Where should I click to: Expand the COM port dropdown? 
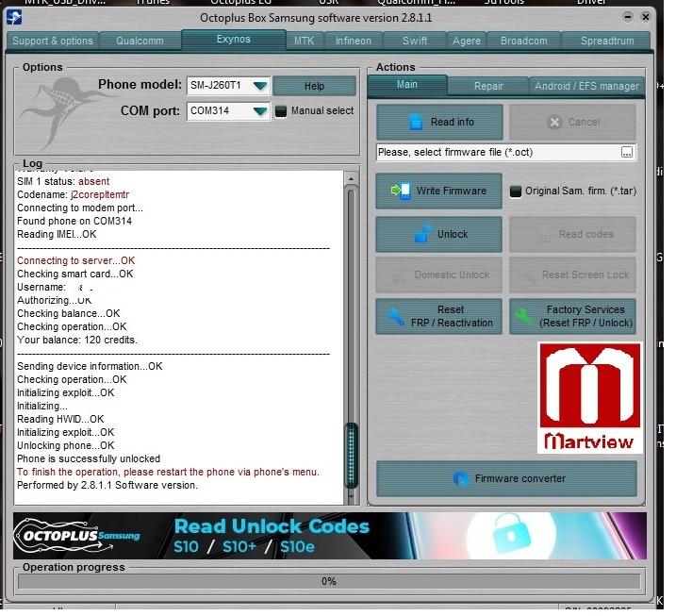(262, 111)
